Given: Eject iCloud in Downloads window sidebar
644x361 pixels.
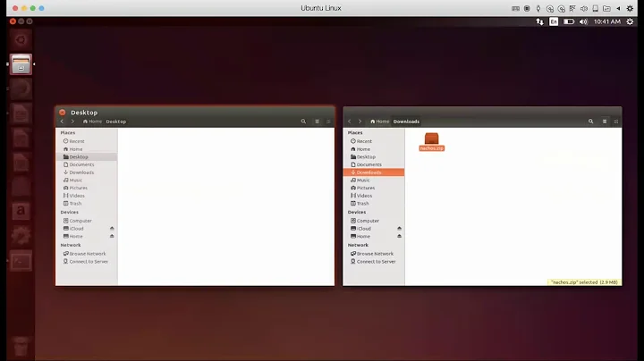Looking at the screenshot, I should click(x=399, y=229).
